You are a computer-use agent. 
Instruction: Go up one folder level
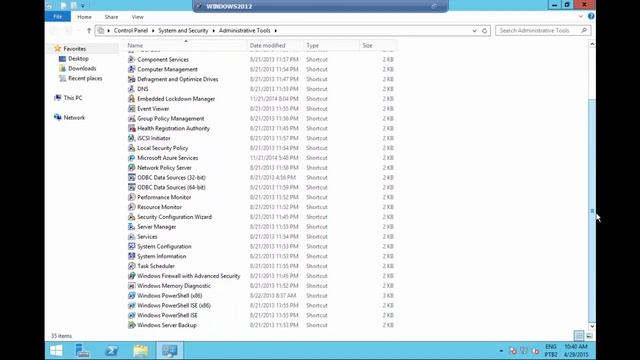(x=89, y=31)
